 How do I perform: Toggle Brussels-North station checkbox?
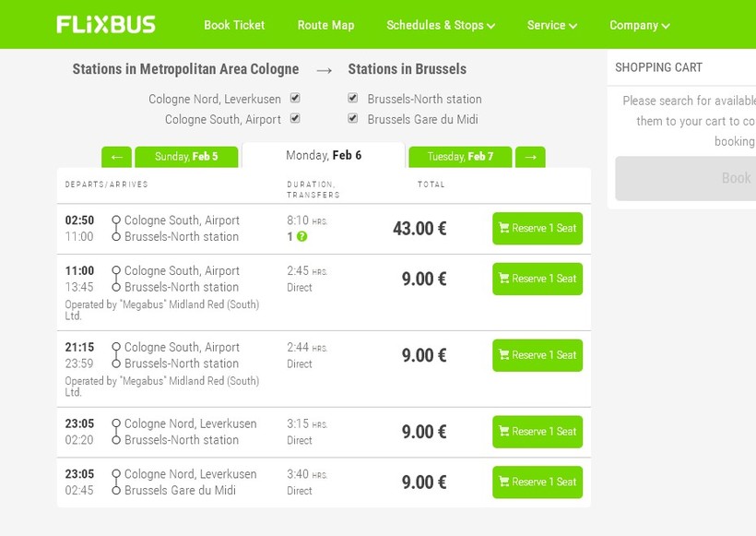click(x=352, y=98)
